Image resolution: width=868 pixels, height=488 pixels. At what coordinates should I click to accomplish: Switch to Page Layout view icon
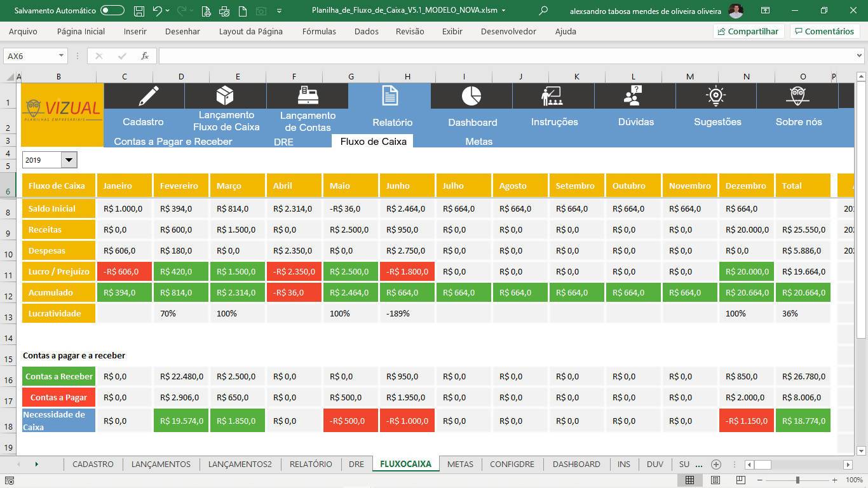[x=715, y=480]
